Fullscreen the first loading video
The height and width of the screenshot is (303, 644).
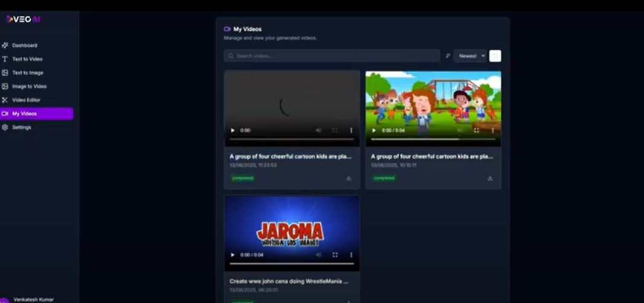(x=335, y=130)
